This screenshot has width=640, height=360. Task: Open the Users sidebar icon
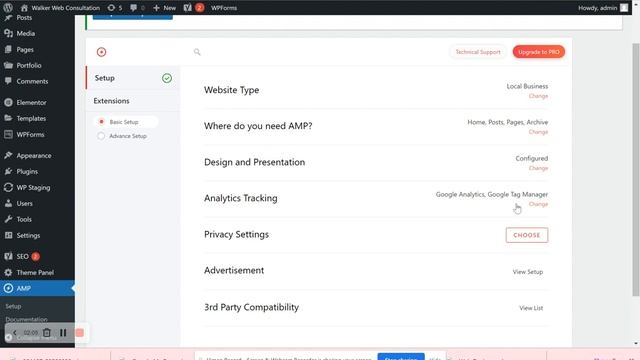(x=8, y=203)
